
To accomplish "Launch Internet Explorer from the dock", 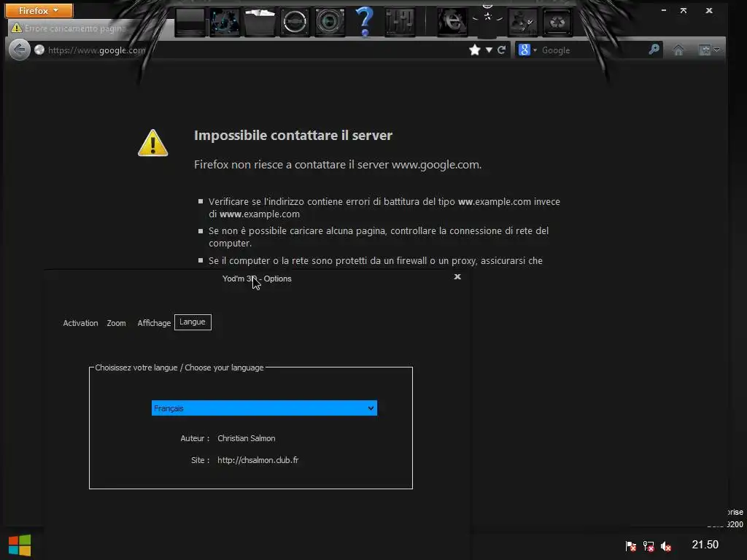I will (x=452, y=22).
